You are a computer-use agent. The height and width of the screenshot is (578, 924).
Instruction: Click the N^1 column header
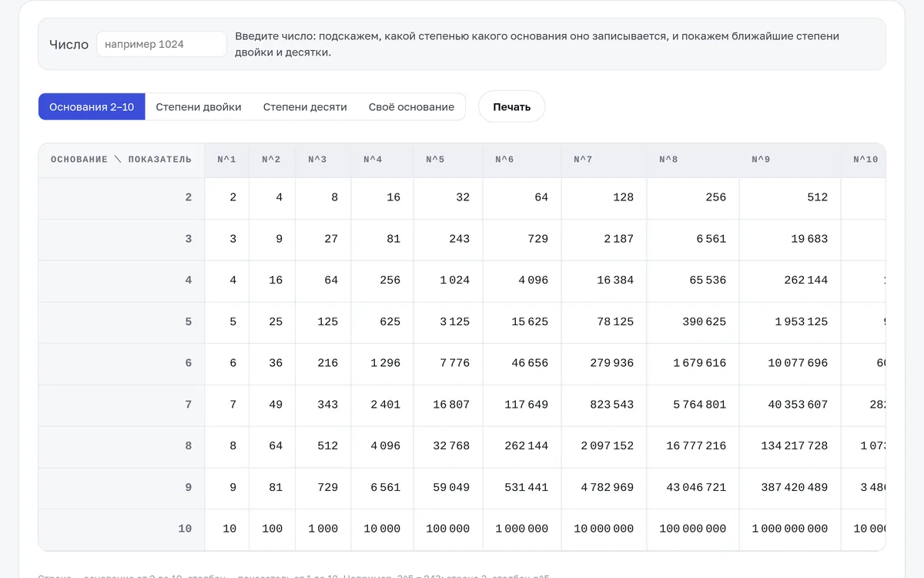(227, 160)
